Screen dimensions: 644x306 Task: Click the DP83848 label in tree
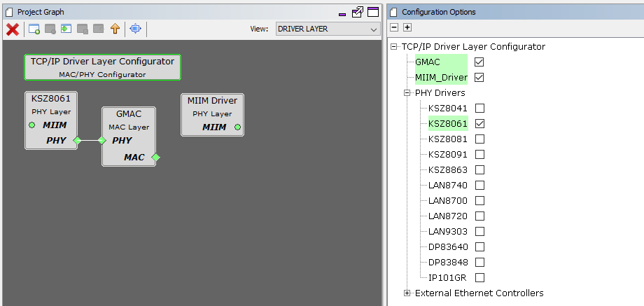[x=448, y=262]
